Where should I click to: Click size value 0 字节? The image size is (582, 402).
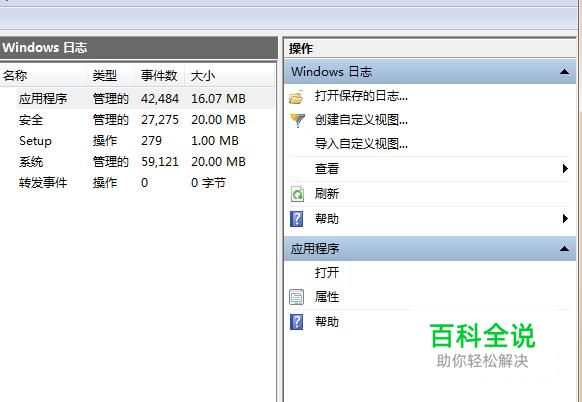pos(208,183)
